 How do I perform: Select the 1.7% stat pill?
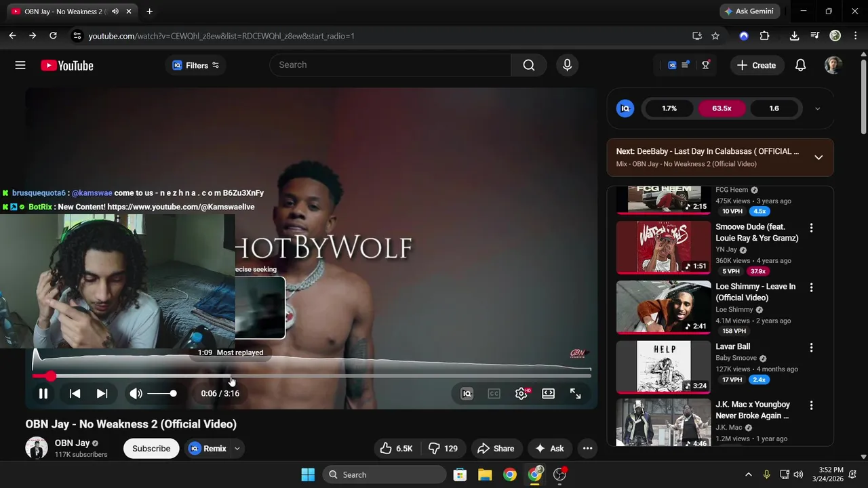pos(669,108)
